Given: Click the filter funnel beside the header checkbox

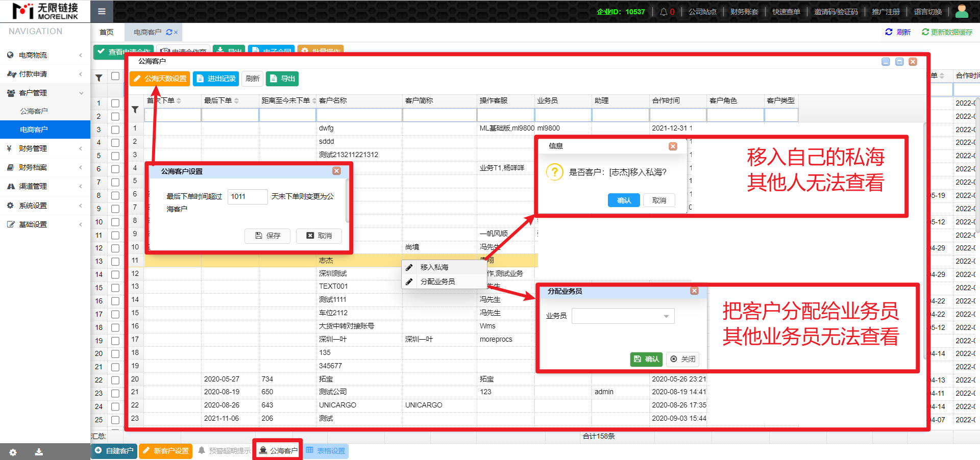Looking at the screenshot, I should (x=99, y=78).
